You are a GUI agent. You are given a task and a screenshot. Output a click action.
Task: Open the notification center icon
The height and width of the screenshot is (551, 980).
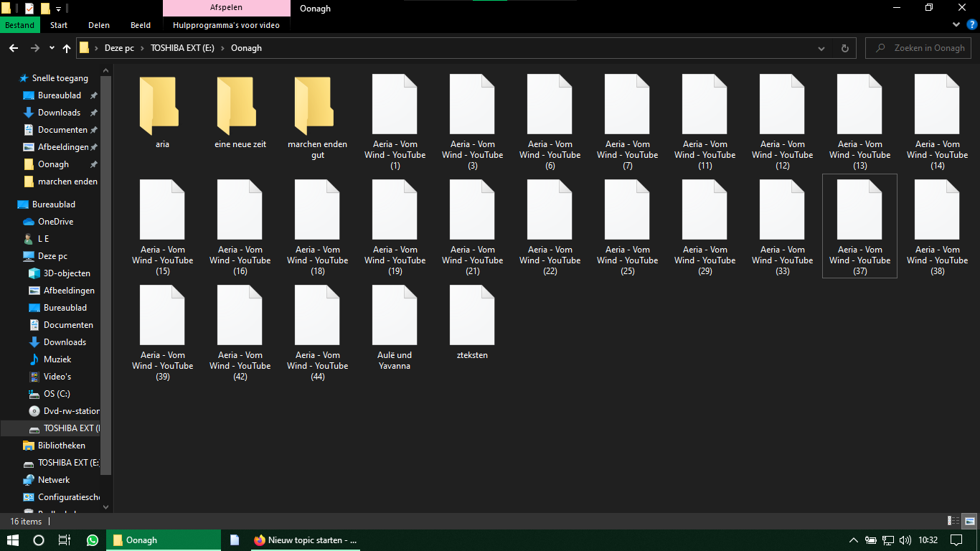tap(956, 540)
